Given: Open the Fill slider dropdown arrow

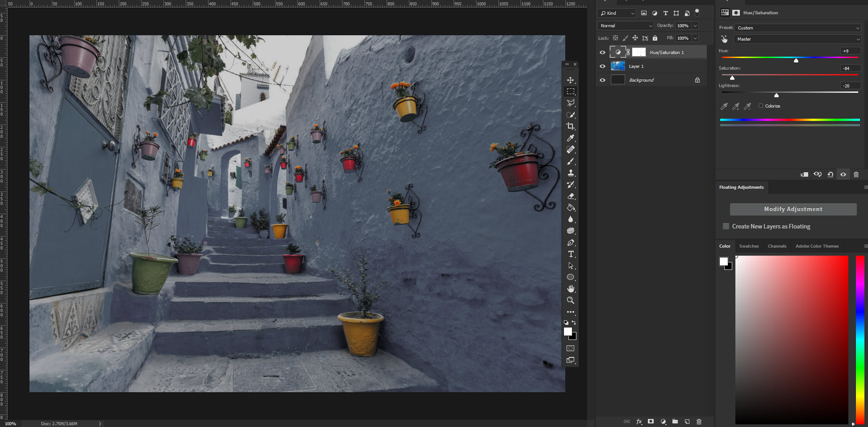Looking at the screenshot, I should click(x=695, y=38).
